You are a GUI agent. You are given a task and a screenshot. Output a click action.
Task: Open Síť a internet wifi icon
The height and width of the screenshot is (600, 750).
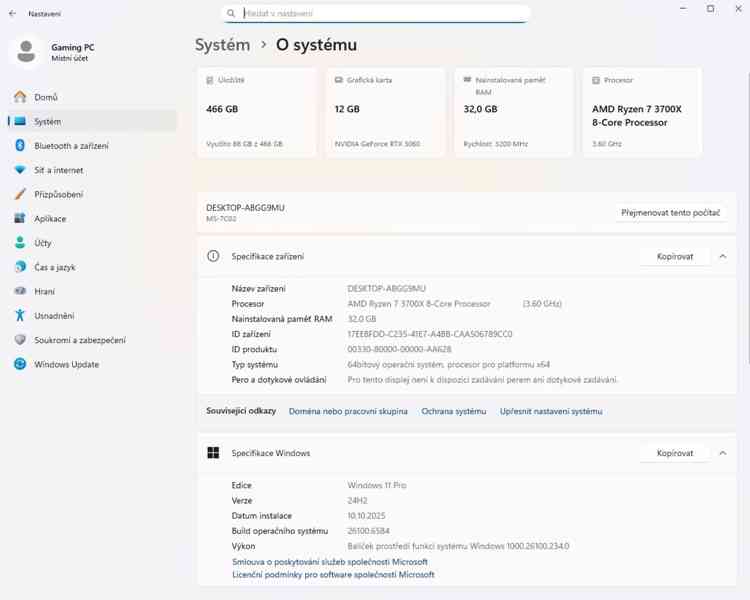point(20,170)
